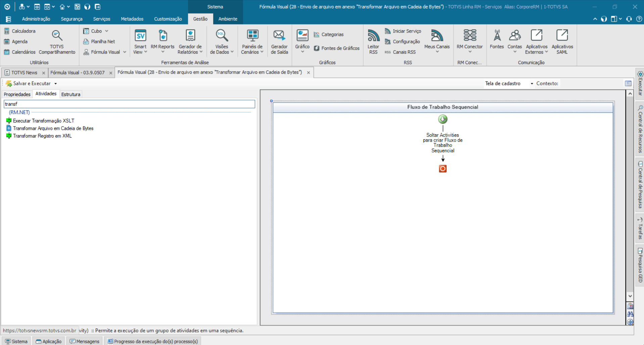644x345 pixels.
Task: Switch to the Propriedades tab
Action: click(x=17, y=94)
